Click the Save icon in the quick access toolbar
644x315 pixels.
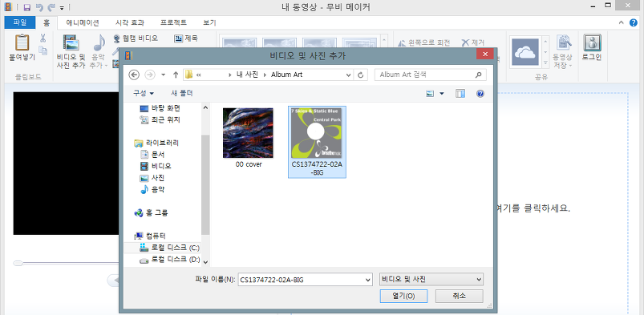(26, 7)
